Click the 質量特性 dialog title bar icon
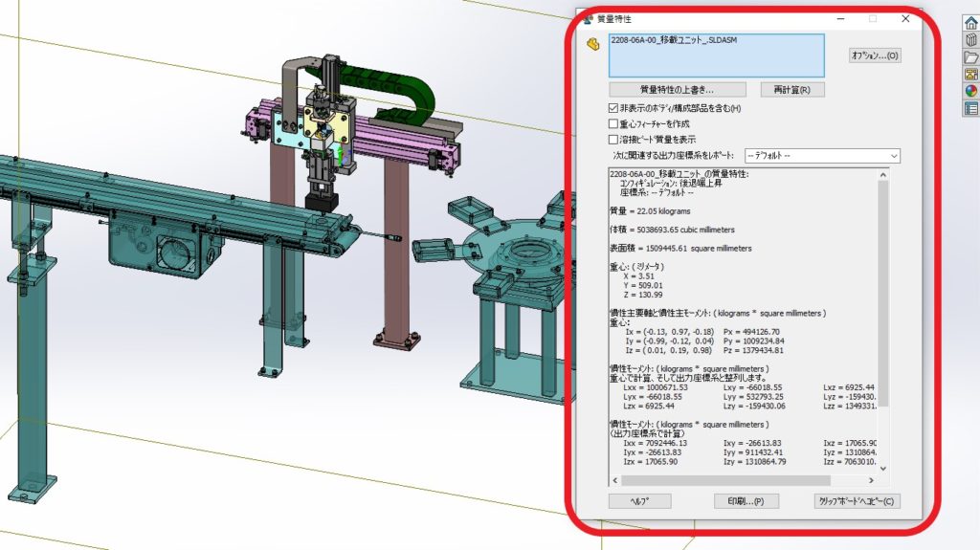Viewport: 980px width, 550px height. pyautogui.click(x=585, y=18)
